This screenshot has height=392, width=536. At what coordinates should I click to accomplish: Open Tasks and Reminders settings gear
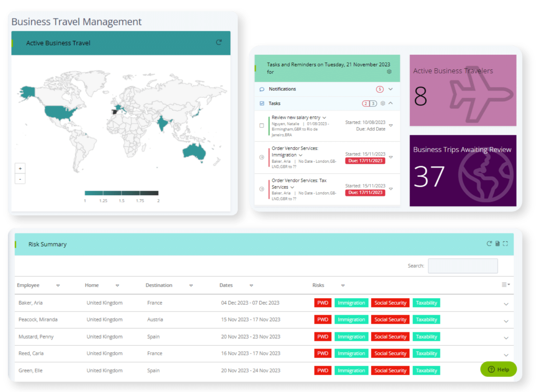tap(389, 72)
